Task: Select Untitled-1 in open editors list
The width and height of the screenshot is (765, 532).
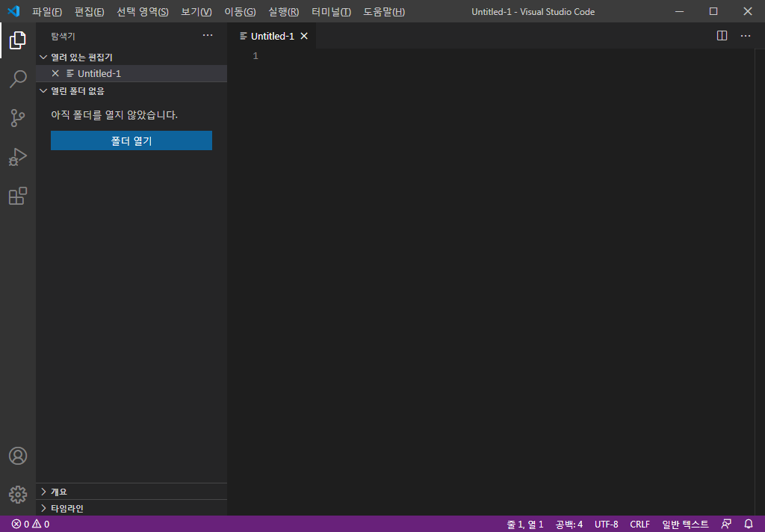Action: pos(131,73)
